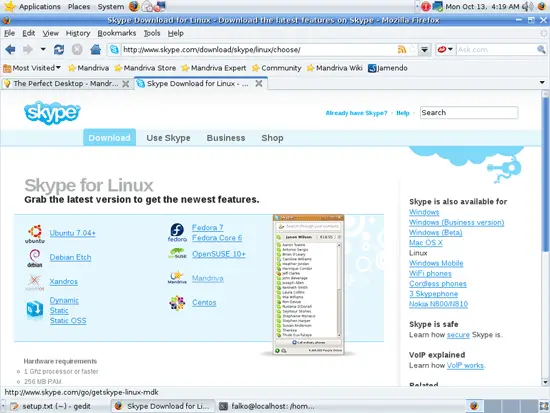Launch Firefox from the top panel icon
This screenshot has height=413, width=550.
tap(134, 6)
